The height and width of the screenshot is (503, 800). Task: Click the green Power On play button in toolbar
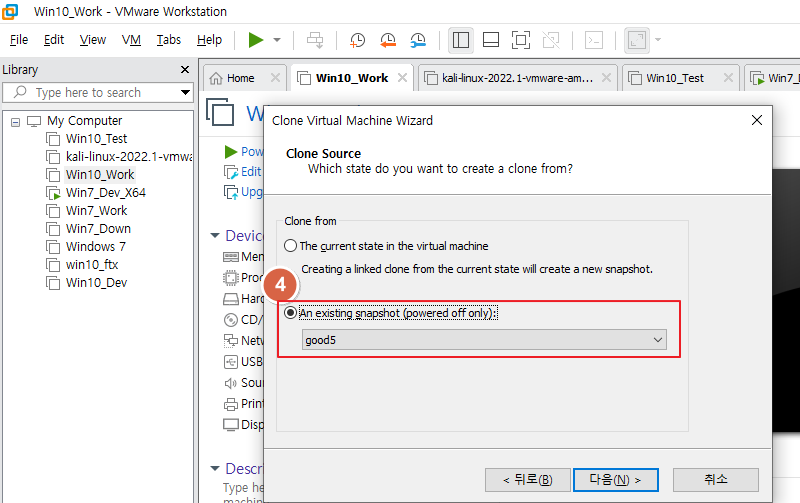point(256,40)
